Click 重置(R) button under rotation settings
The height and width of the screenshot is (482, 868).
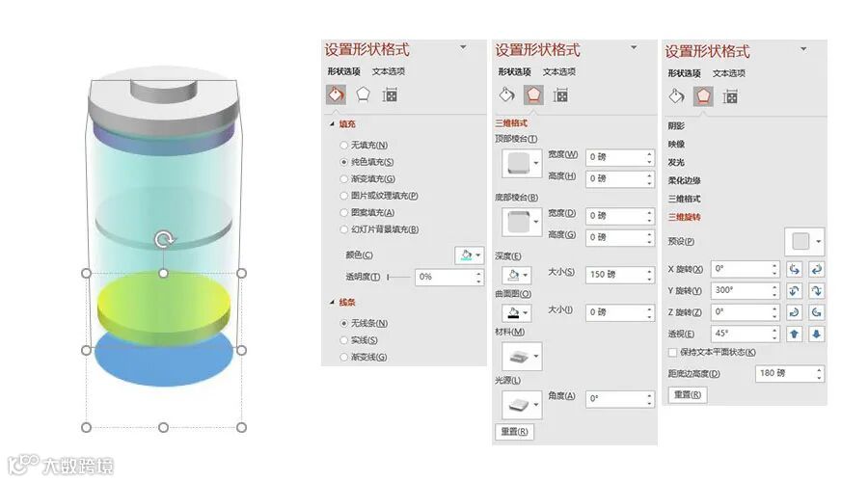(688, 395)
